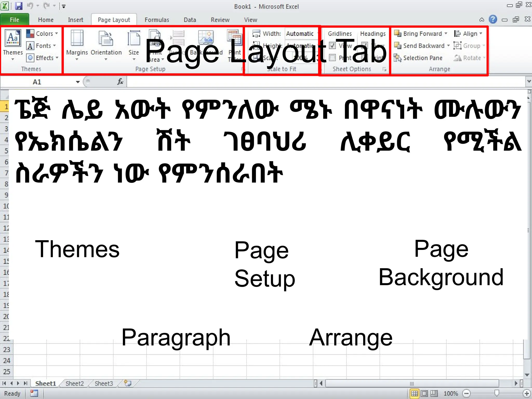
Task: Click the macro recording status bar icon
Action: pyautogui.click(x=34, y=394)
